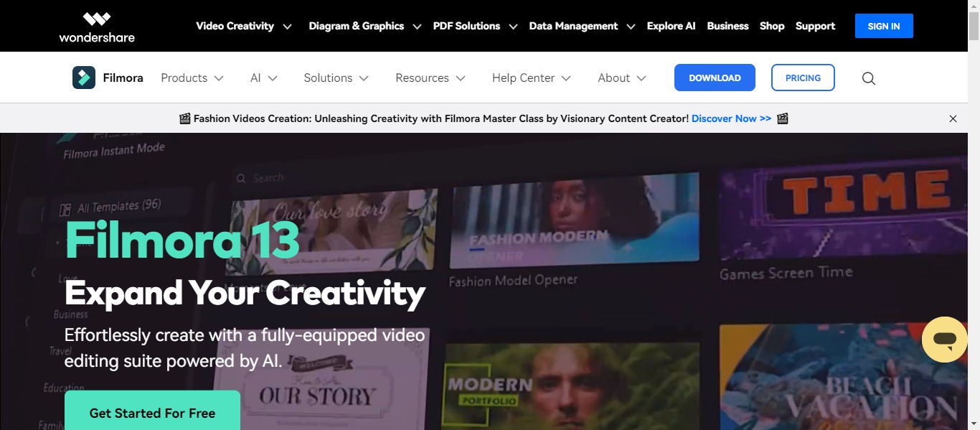Select Data Management menu item
Viewport: 980px width, 430px height.
[573, 26]
